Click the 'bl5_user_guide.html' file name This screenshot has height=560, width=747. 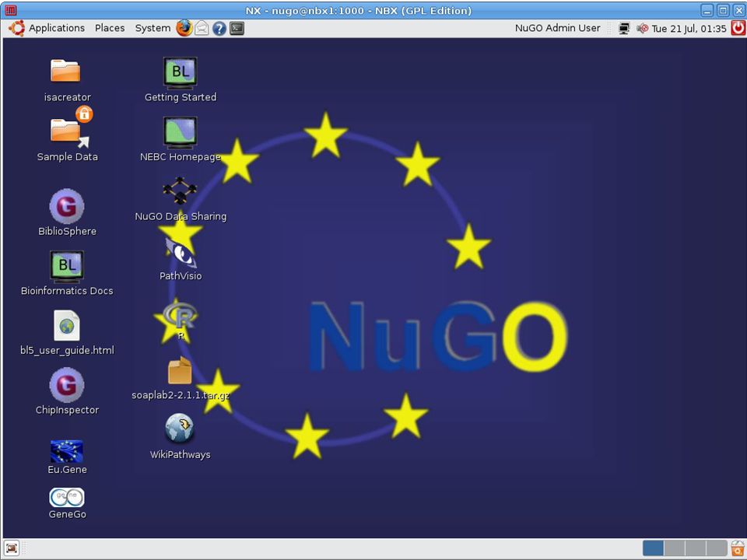(67, 351)
